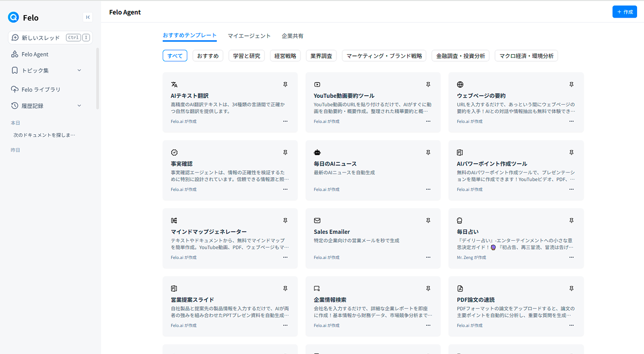The height and width of the screenshot is (354, 644).
Task: Click the PDF論文の速読 PDF icon
Action: tap(460, 288)
